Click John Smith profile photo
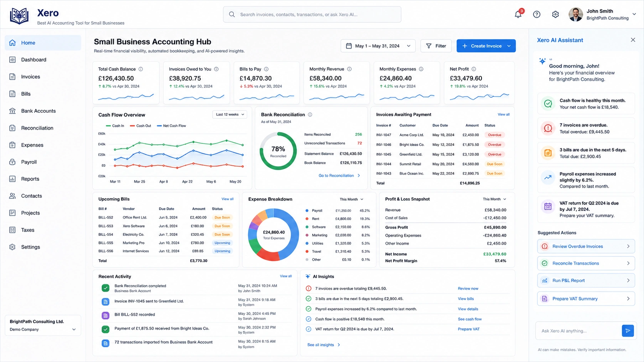The image size is (644, 362). coord(576,14)
